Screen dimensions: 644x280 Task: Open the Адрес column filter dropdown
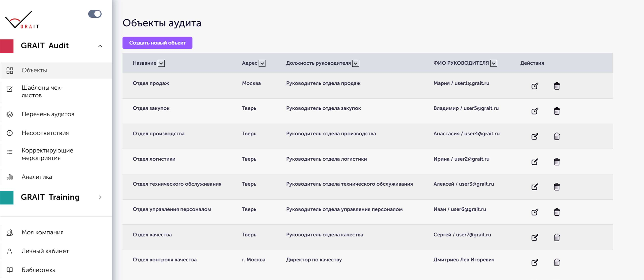pos(262,64)
